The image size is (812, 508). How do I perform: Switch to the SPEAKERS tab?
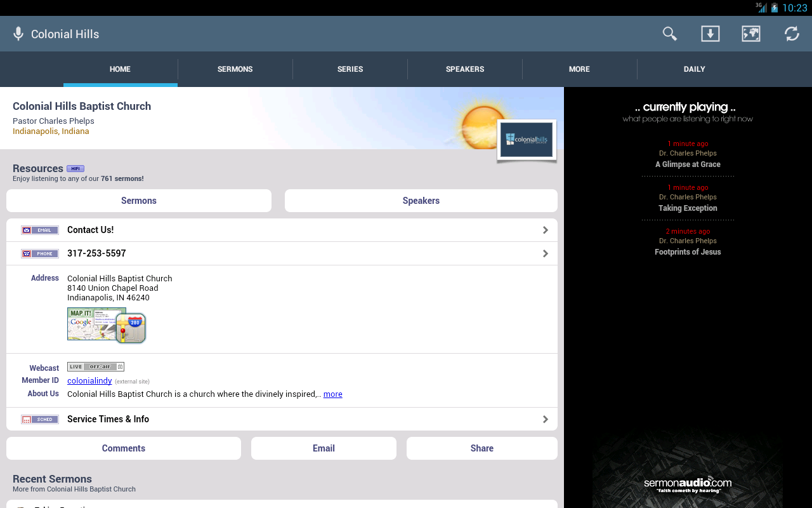point(465,69)
